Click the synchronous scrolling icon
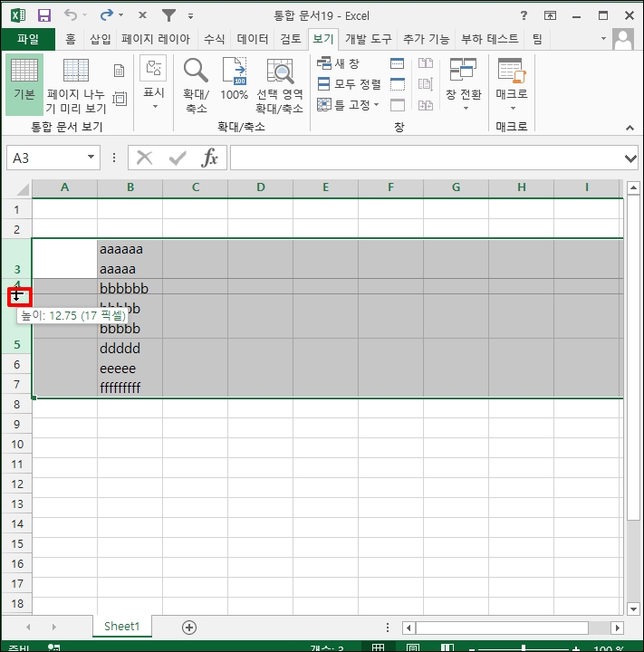Image resolution: width=644 pixels, height=652 pixels. click(426, 84)
